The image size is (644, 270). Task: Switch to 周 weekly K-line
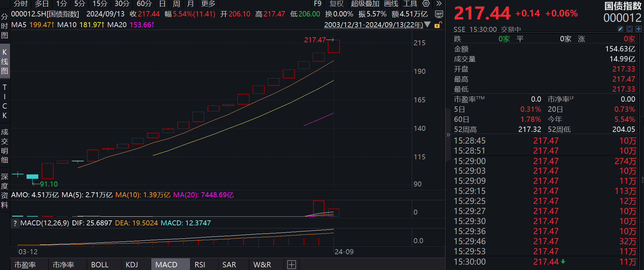click(x=176, y=4)
